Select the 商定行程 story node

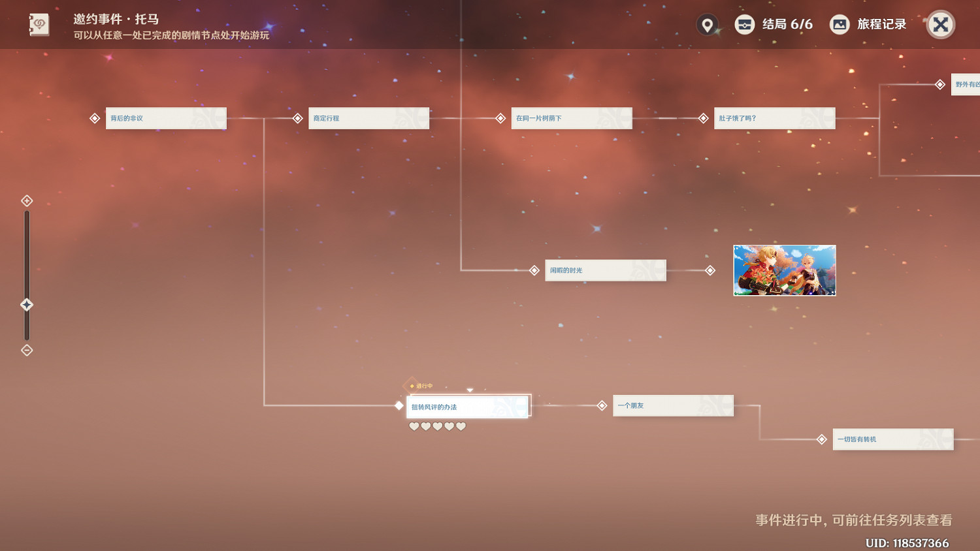[x=368, y=118]
